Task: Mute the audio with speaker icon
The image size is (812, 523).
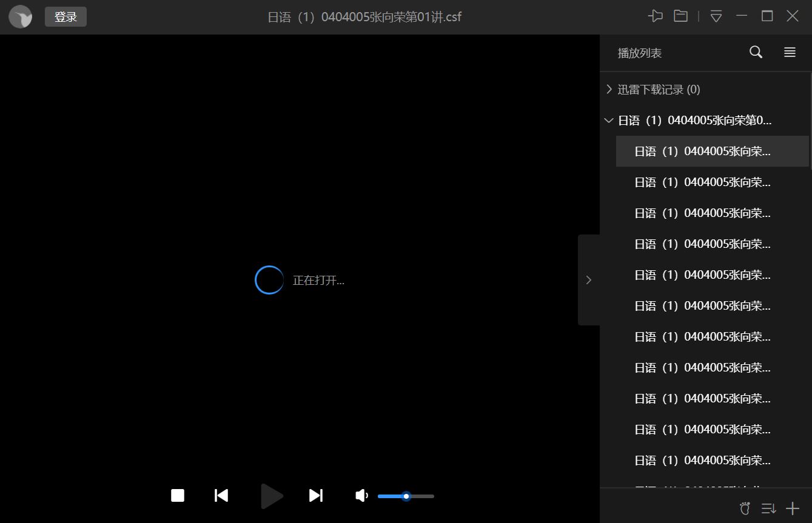Action: click(361, 496)
